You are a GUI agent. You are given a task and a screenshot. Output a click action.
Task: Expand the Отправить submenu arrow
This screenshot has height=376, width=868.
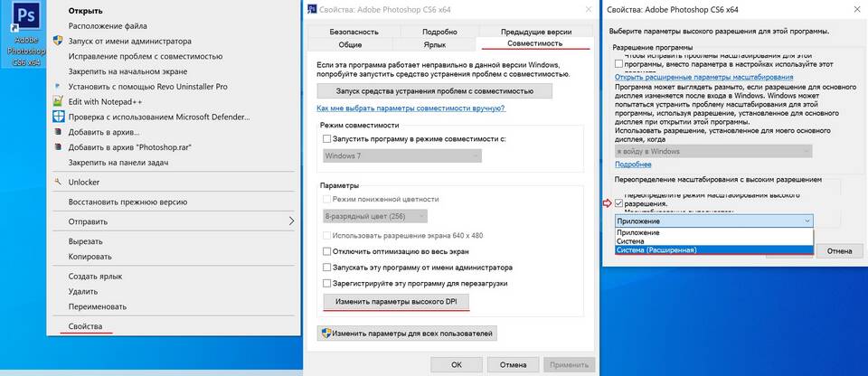pos(292,221)
